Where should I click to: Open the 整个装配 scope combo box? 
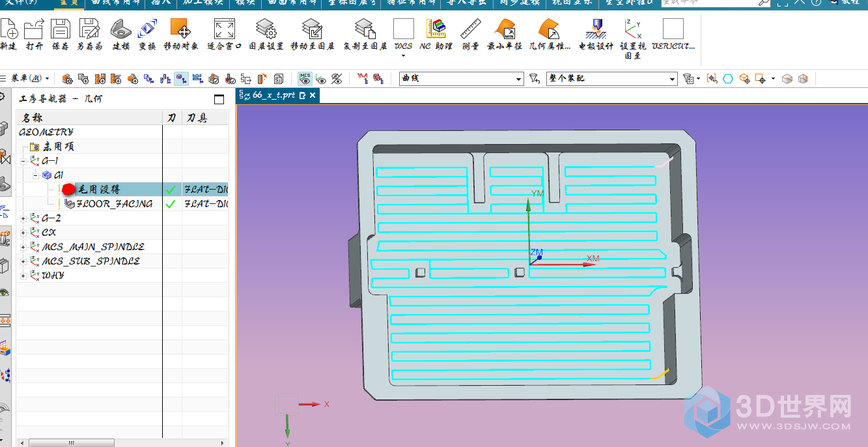tap(611, 79)
